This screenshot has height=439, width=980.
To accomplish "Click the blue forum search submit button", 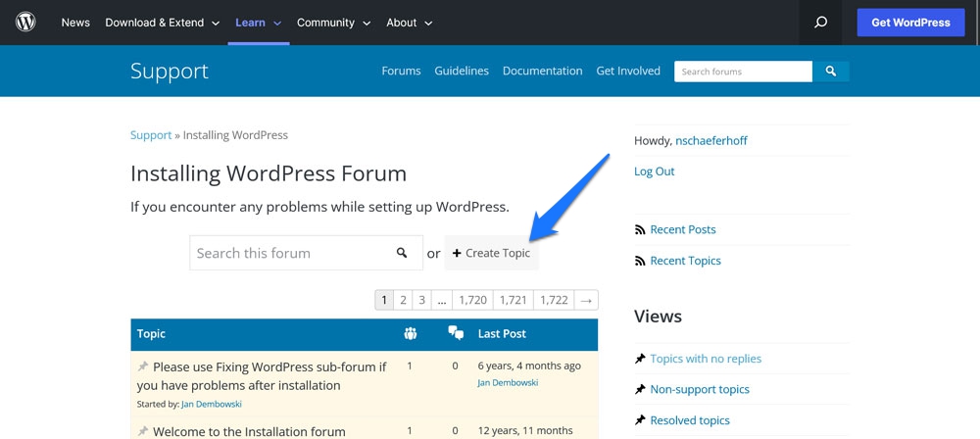I will (x=830, y=72).
